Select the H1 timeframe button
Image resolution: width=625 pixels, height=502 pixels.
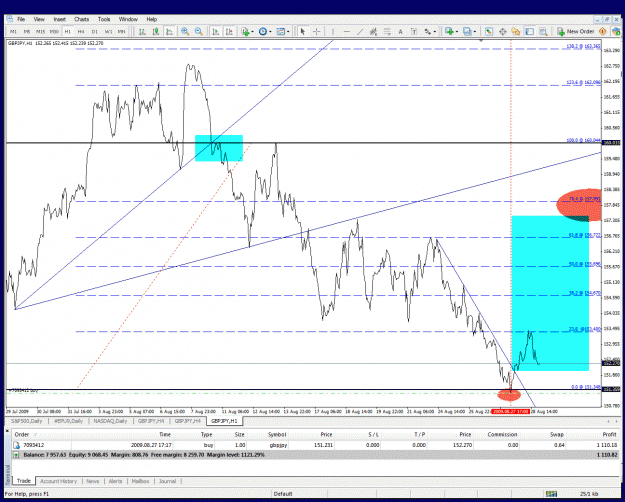[x=67, y=31]
